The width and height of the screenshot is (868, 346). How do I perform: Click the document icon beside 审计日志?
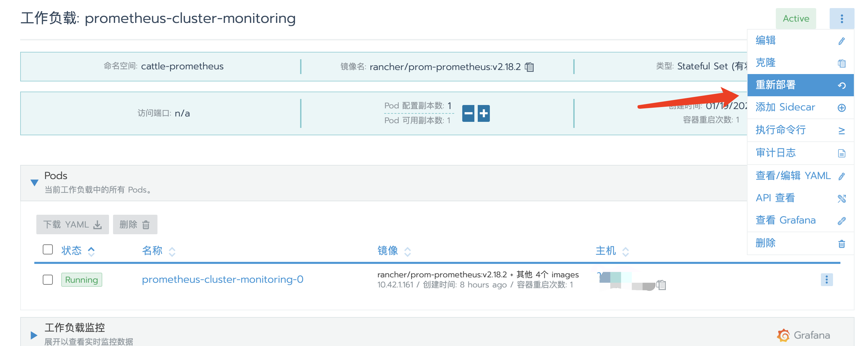click(x=841, y=153)
